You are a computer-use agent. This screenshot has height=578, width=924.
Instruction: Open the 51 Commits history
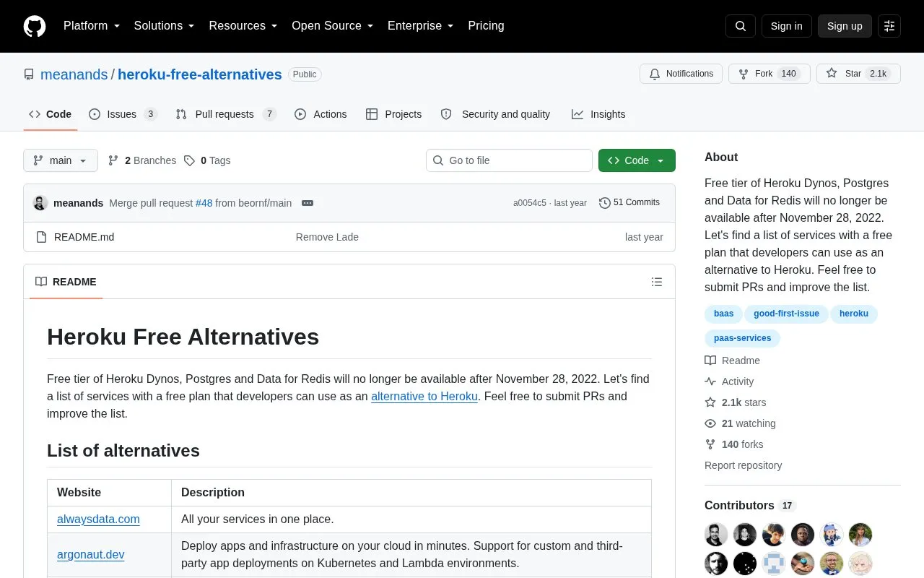pos(629,203)
